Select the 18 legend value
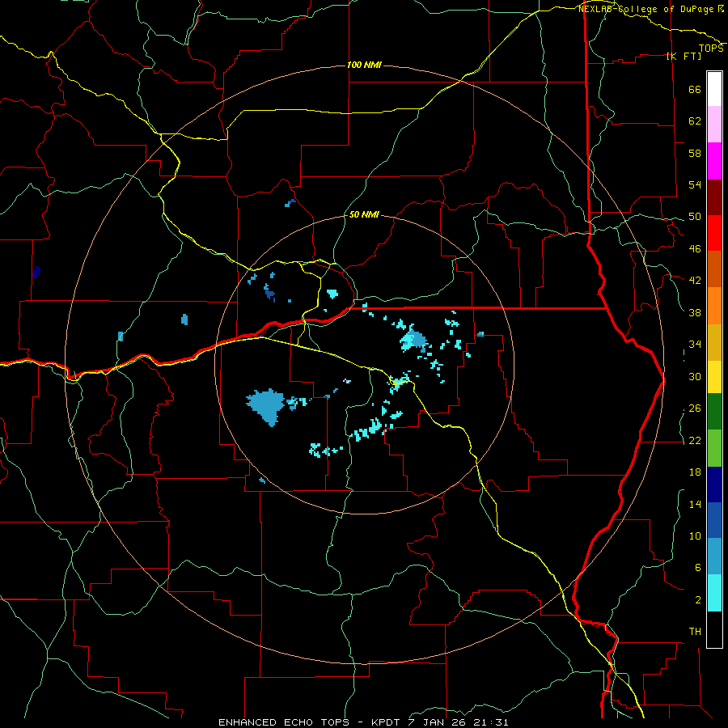 pyautogui.click(x=695, y=472)
